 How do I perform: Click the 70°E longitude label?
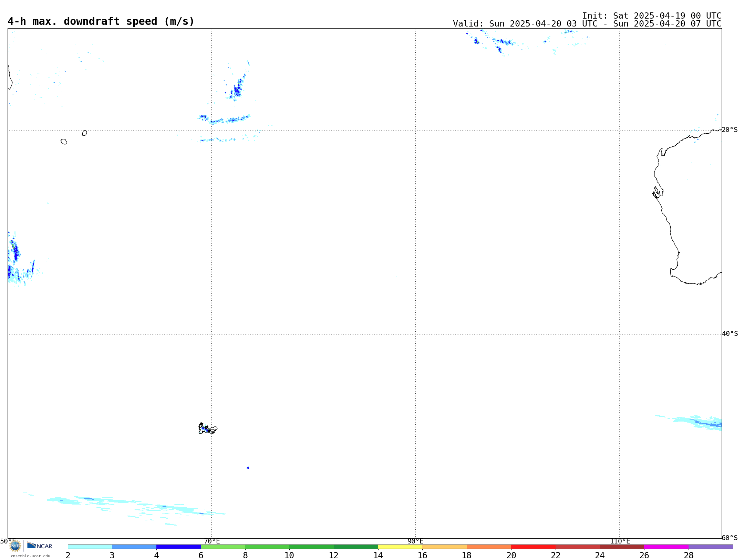[212, 541]
